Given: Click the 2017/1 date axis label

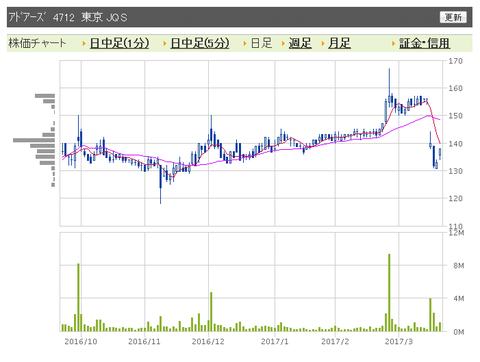Looking at the screenshot, I should click(275, 341).
